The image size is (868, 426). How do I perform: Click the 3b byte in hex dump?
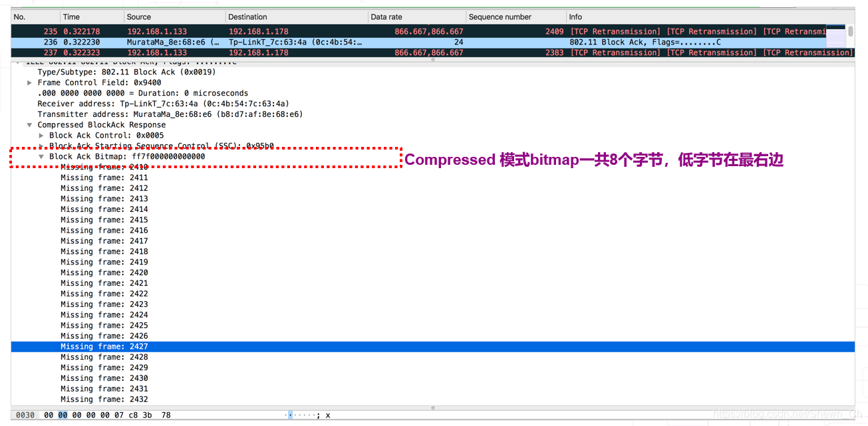click(147, 415)
